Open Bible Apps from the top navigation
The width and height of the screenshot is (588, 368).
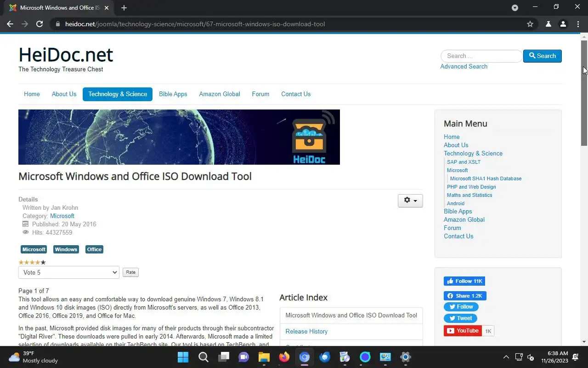(x=173, y=94)
